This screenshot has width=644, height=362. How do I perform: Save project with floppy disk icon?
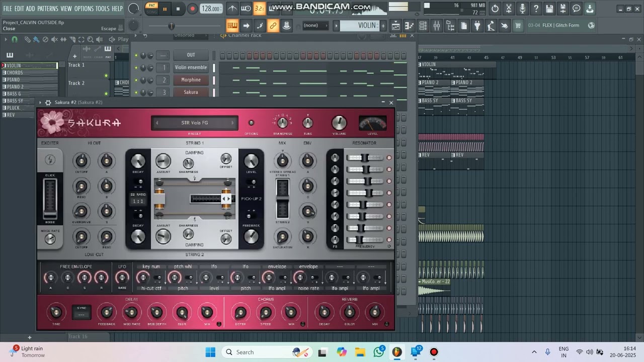point(549,9)
